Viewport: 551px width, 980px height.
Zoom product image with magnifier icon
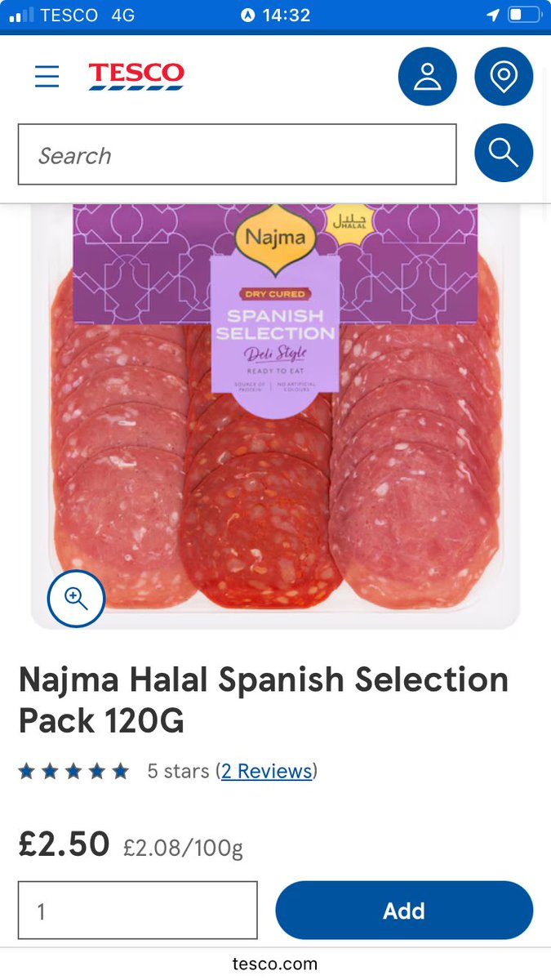tap(77, 599)
